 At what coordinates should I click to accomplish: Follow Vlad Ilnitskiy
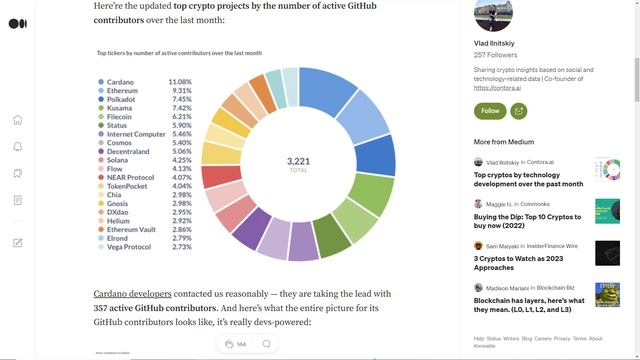490,111
